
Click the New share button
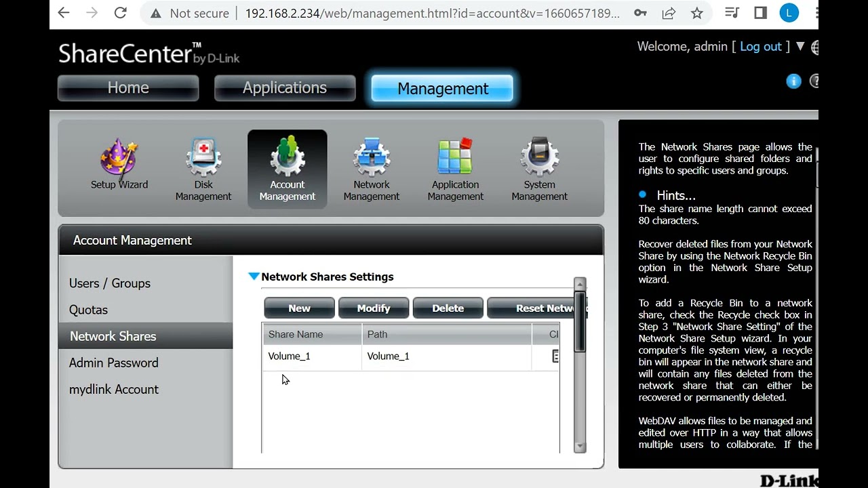point(299,308)
